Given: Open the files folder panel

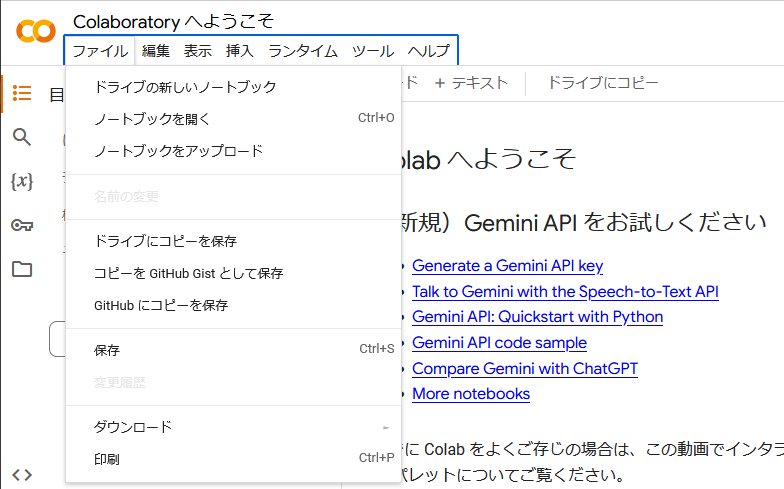Looking at the screenshot, I should (22, 270).
